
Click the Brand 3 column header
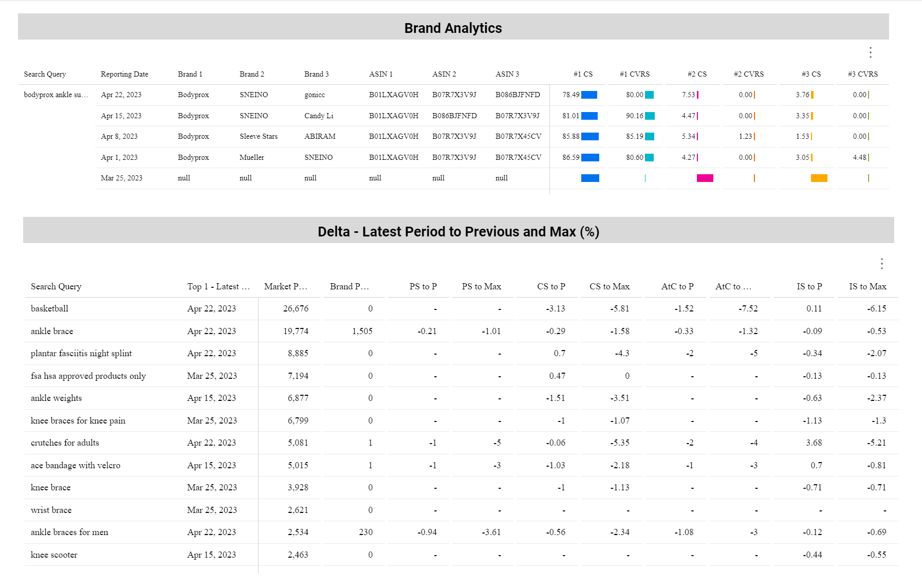click(x=317, y=74)
